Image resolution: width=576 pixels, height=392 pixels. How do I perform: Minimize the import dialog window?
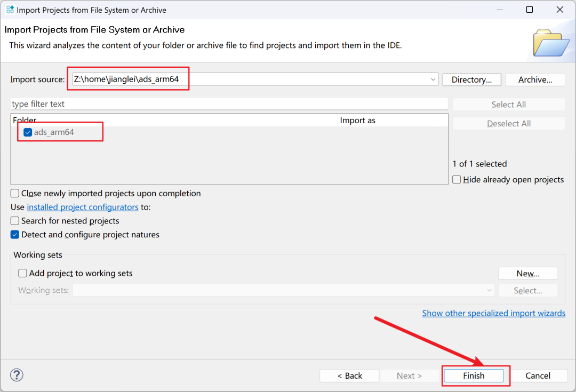point(499,10)
